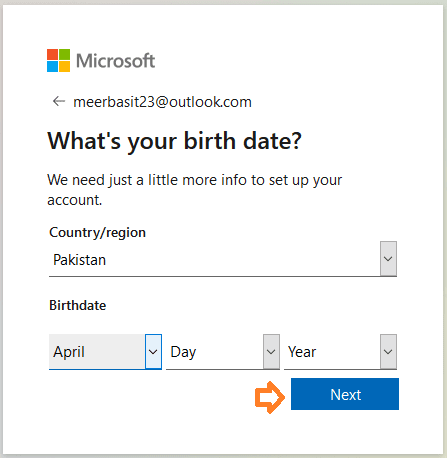
Task: Click the Microsoft four-square logo
Action: click(58, 61)
